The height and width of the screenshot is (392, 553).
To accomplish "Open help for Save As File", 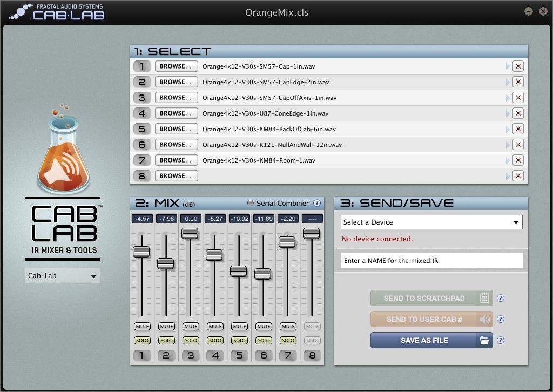I will 501,340.
